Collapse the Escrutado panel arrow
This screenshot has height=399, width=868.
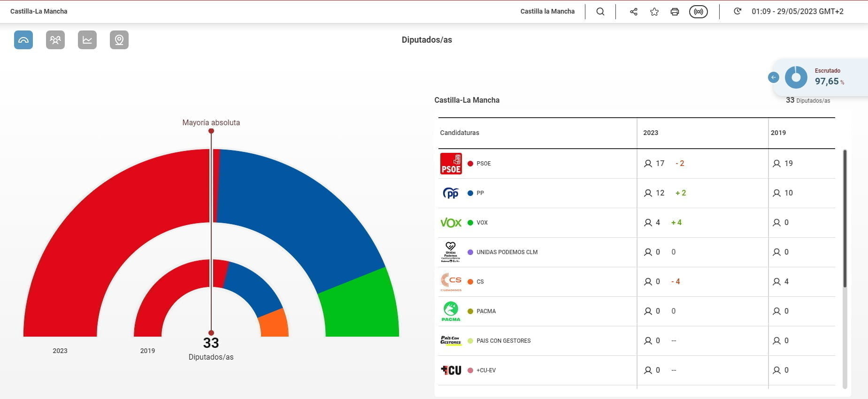tap(773, 77)
